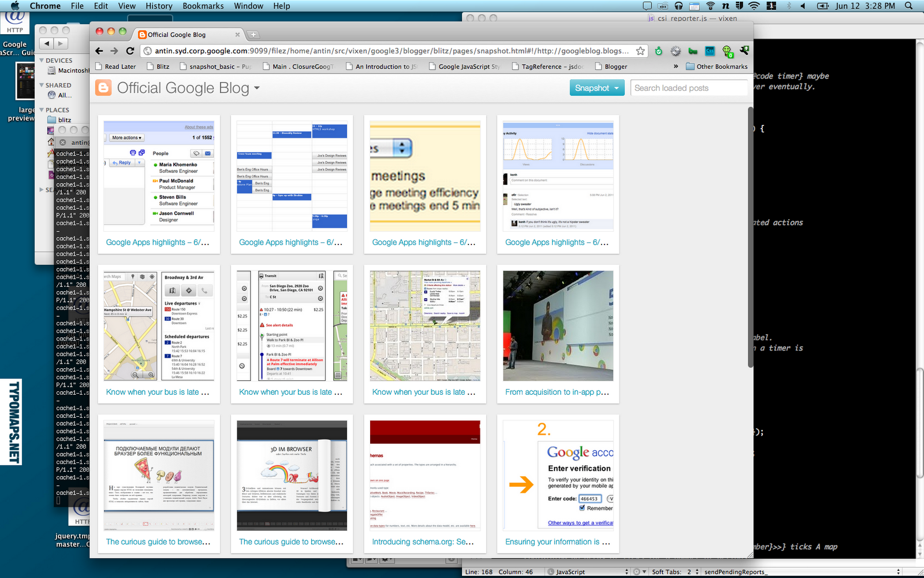Viewport: 924px width, 578px height.
Task: Close the Official Google Blog tab
Action: 237,35
